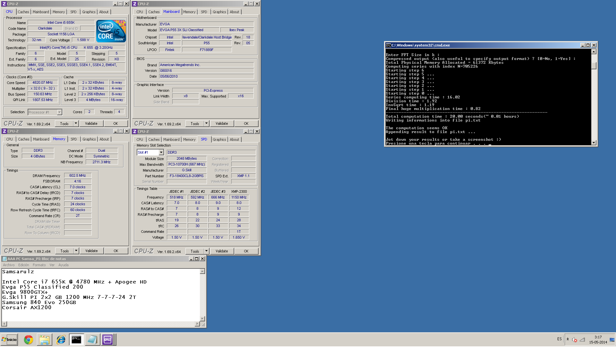Click Notepad horizontal scrollbar right arrow
This screenshot has height=364, width=616.
(197, 324)
